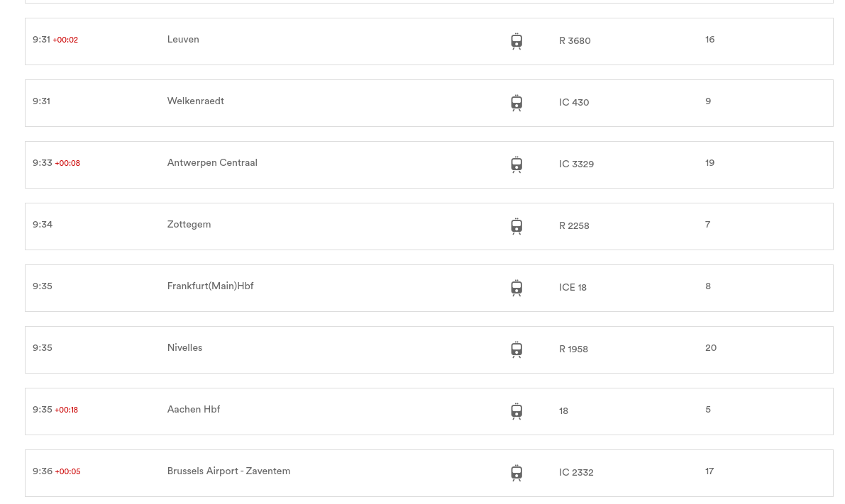Click train number R 3680
This screenshot has height=504, width=845.
[575, 41]
